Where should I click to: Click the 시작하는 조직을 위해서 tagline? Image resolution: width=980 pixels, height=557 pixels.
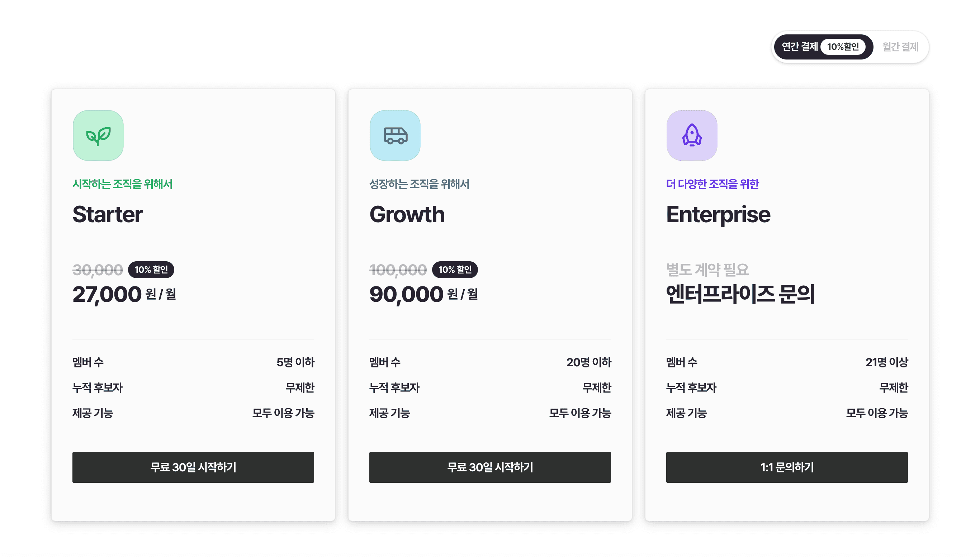(x=122, y=184)
